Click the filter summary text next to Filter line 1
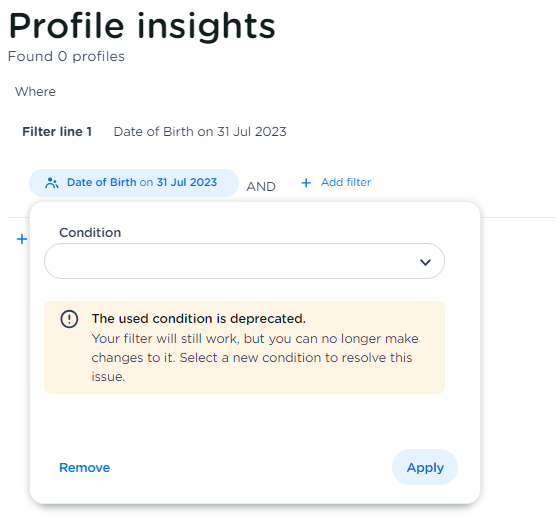556x532 pixels. point(200,132)
